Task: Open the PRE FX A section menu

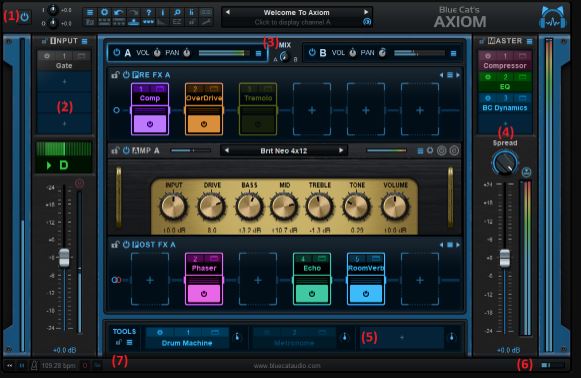Action: [449, 75]
